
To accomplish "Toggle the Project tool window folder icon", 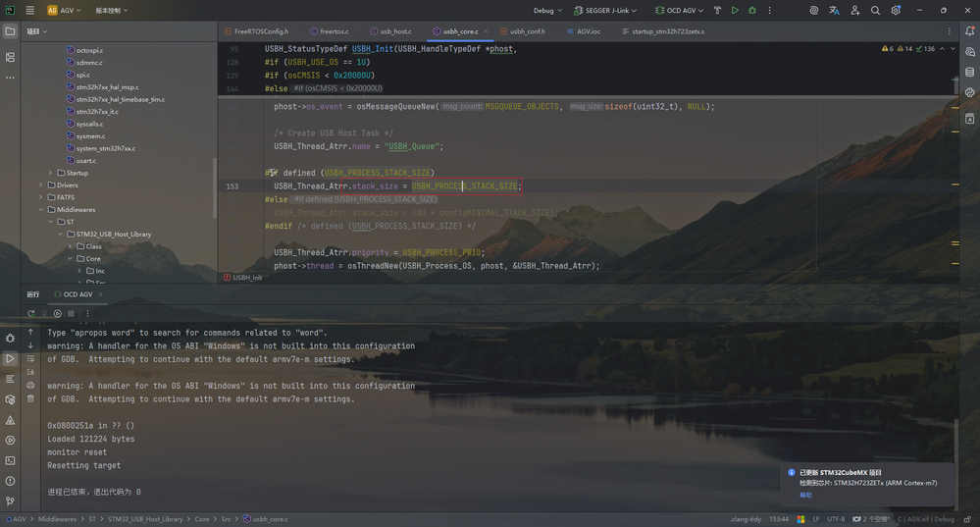I will 10,31.
